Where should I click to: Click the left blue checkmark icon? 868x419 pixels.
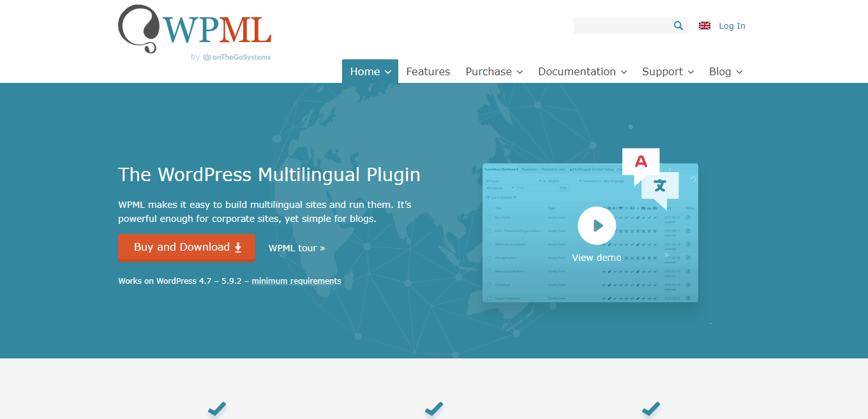217,408
